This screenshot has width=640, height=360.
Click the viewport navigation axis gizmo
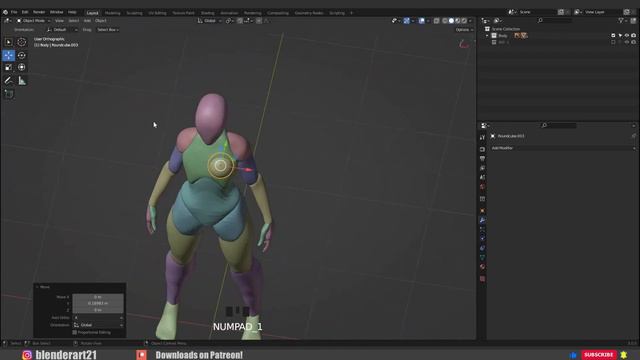click(464, 44)
